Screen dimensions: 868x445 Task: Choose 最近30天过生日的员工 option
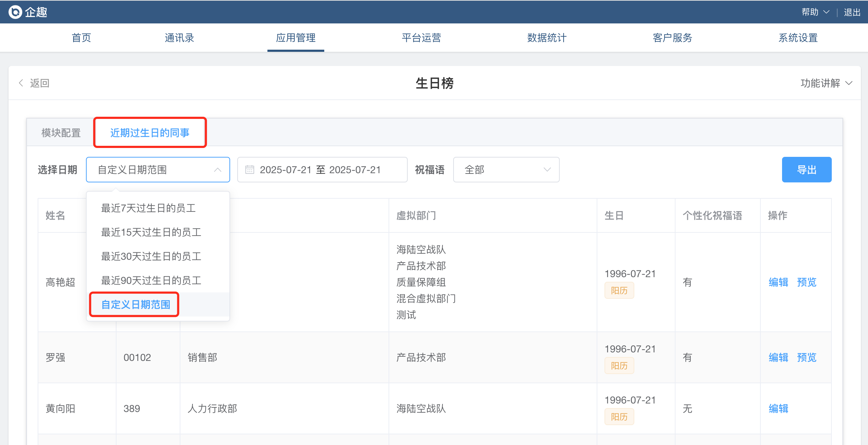pos(151,256)
